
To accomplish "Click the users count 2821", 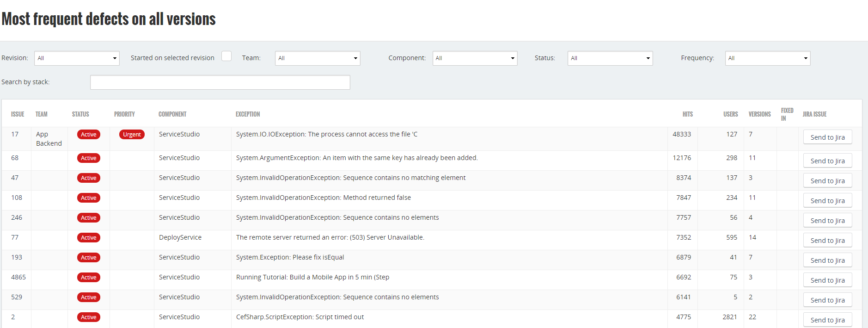I will pyautogui.click(x=730, y=317).
